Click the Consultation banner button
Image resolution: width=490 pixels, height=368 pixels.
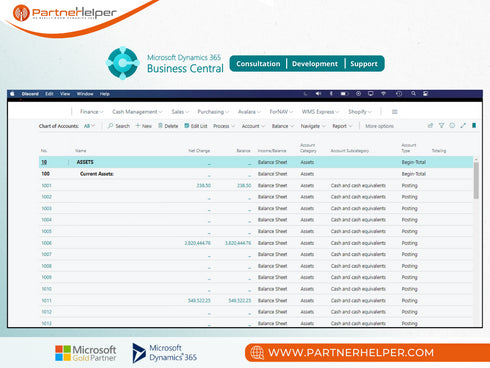click(258, 64)
